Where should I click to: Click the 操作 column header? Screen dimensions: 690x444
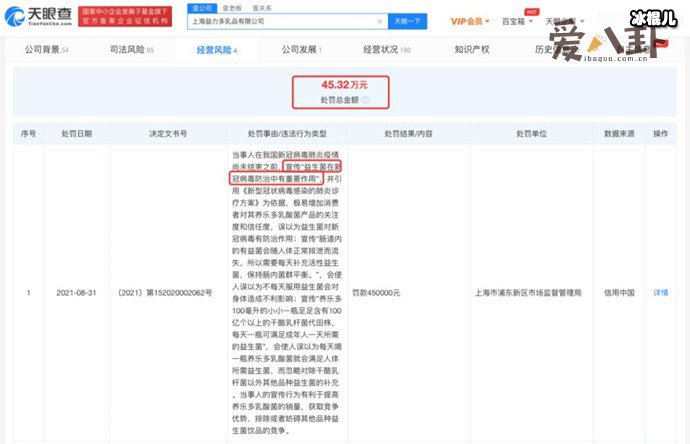(661, 133)
